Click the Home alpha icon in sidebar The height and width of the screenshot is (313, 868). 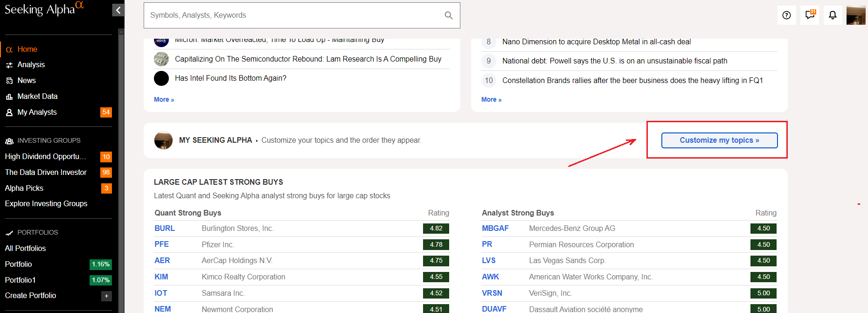click(x=9, y=49)
